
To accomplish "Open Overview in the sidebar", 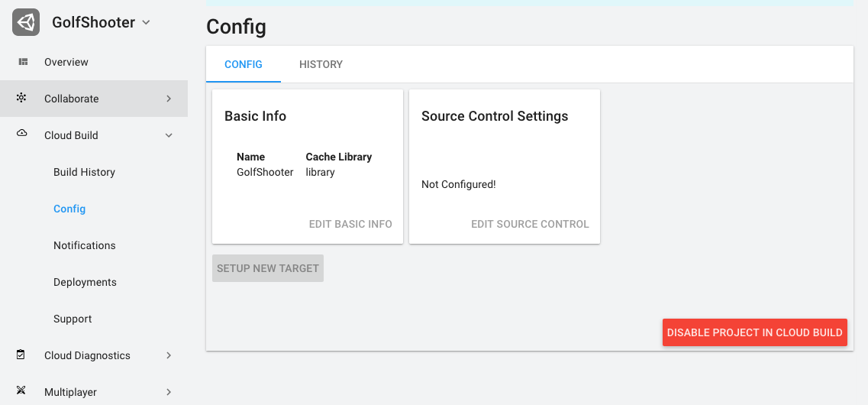I will [66, 62].
